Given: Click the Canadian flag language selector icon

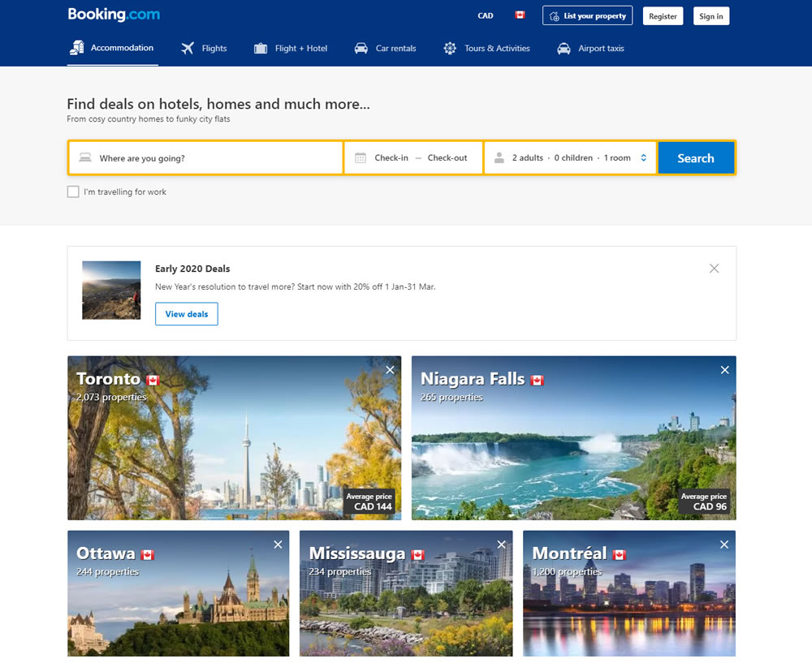Looking at the screenshot, I should (520, 15).
